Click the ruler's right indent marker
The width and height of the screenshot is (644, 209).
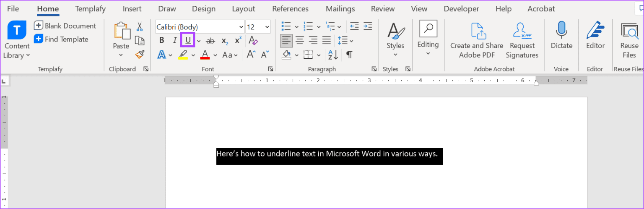tap(536, 83)
